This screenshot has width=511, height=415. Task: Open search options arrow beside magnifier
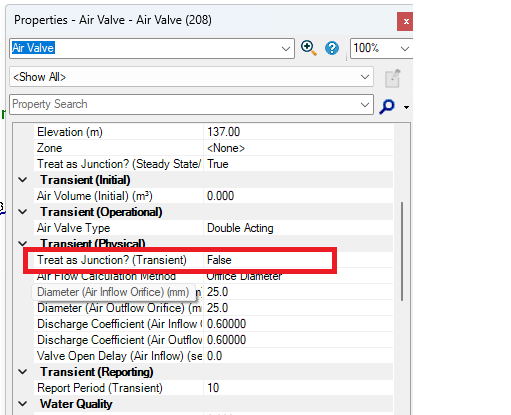point(406,107)
